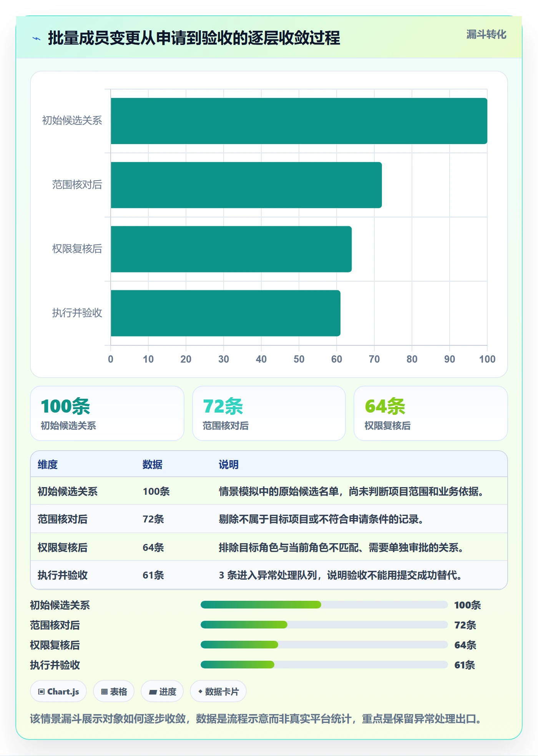The image size is (538, 756).
Task: Click the 执行并验收 axis label in chart
Action: click(77, 313)
